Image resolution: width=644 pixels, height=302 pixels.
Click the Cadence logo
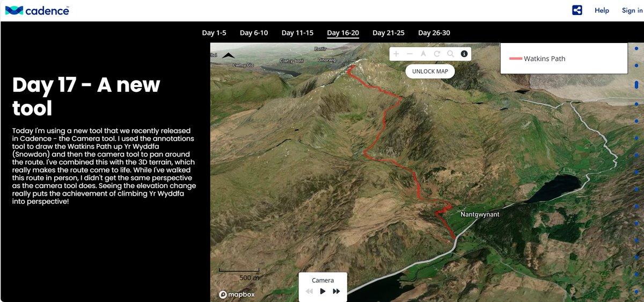tap(37, 10)
